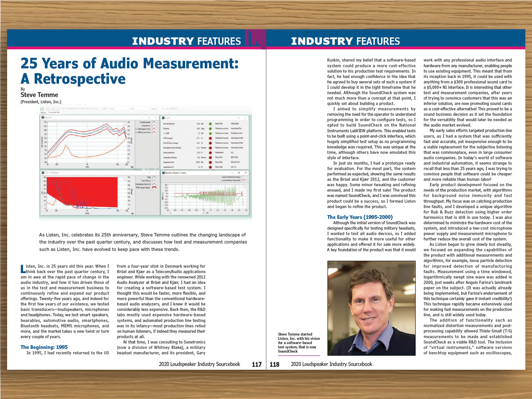532x399 pixels.
Task: Click the green pass icon for Polarity
Action: pos(210,129)
